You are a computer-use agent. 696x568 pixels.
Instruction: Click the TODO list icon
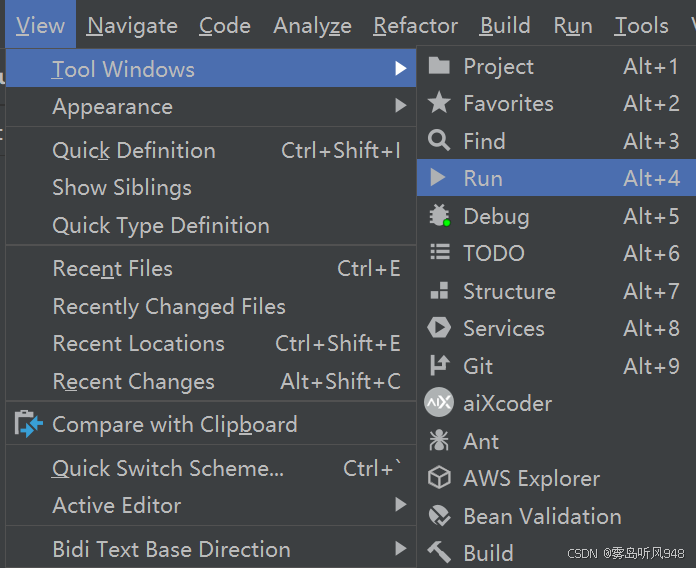[439, 253]
